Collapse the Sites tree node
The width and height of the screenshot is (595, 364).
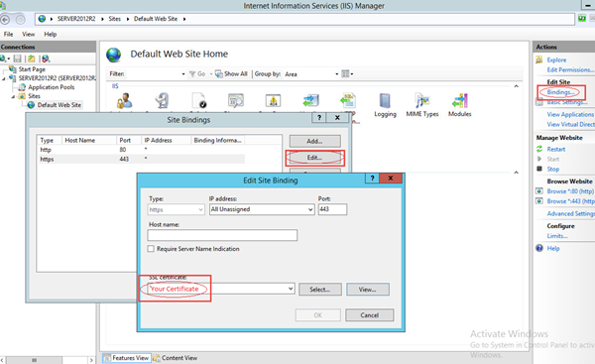point(13,96)
